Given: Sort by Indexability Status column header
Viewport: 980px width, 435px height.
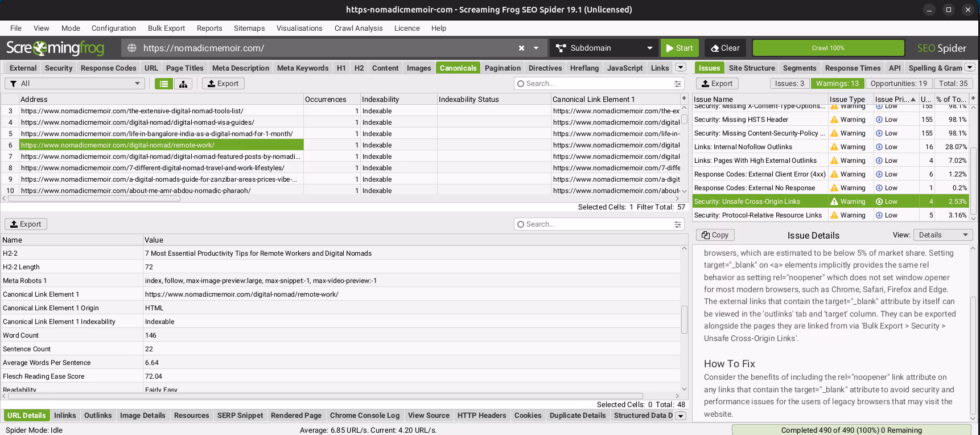Looking at the screenshot, I should 493,99.
